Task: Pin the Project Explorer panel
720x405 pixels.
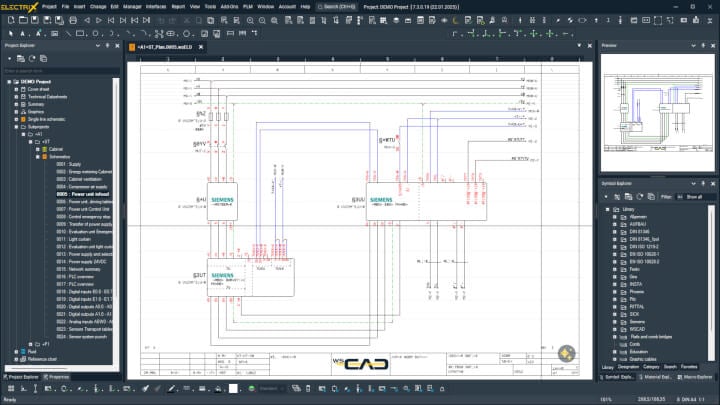Action: [106, 45]
